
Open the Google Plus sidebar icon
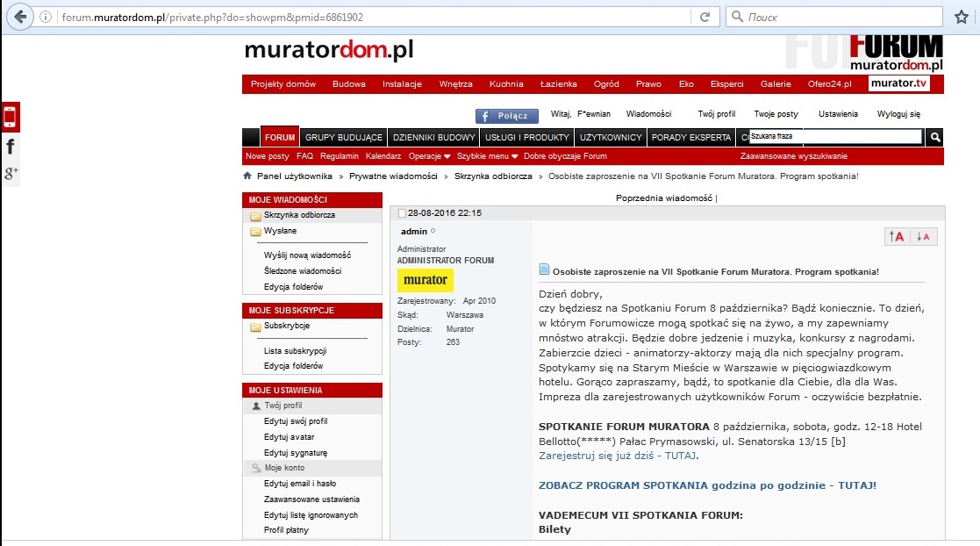point(10,173)
